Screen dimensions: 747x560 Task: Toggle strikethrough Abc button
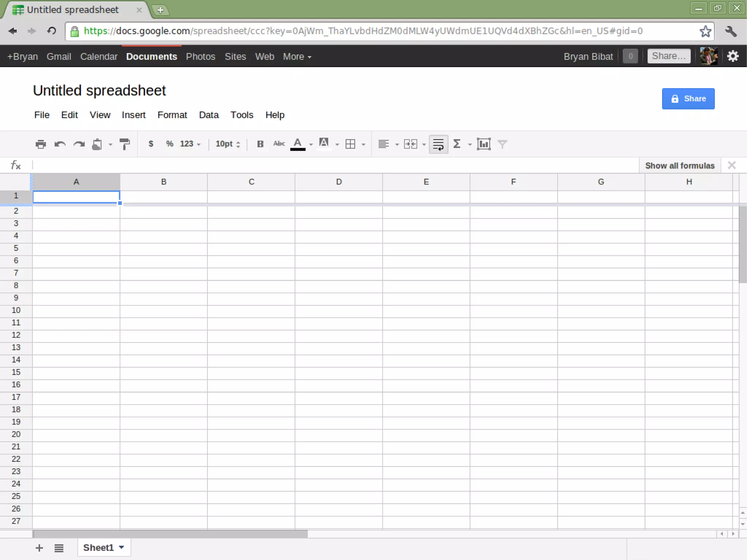pyautogui.click(x=279, y=144)
